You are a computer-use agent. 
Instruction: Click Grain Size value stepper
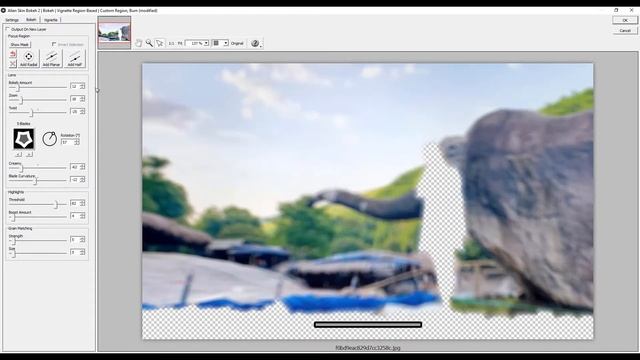point(82,252)
